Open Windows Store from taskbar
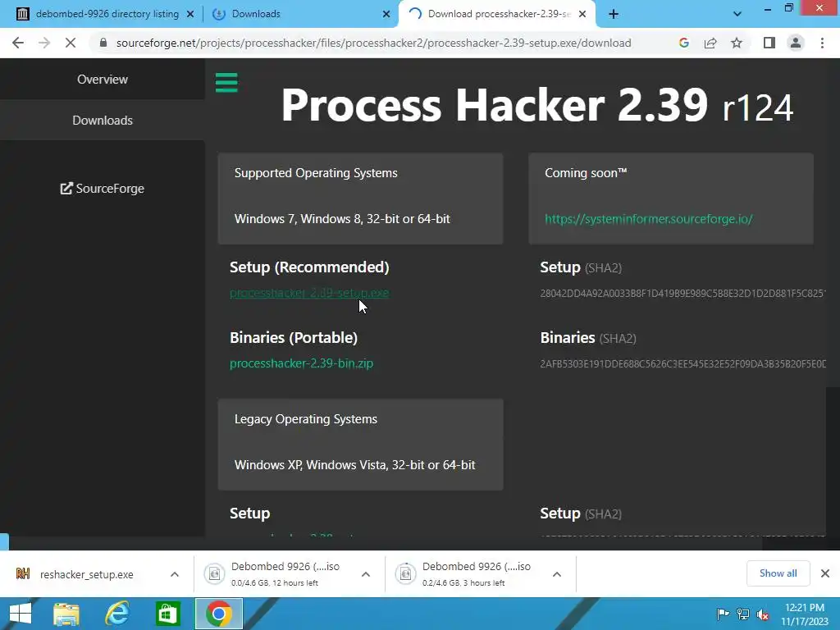Image resolution: width=840 pixels, height=630 pixels. coord(167,614)
